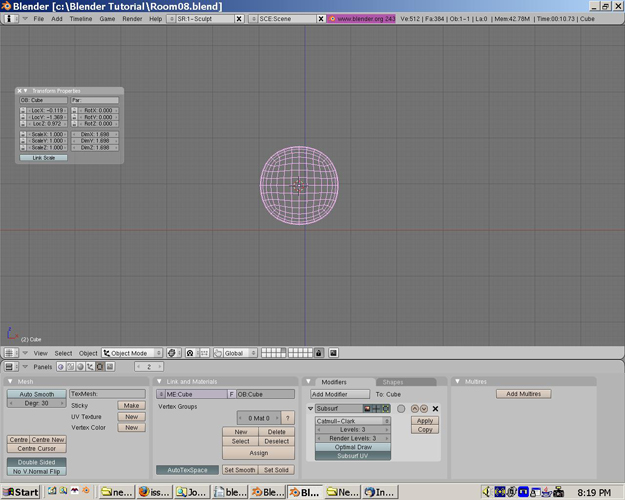
Task: Toggle Optimal Draw for Subsurf
Action: [352, 447]
